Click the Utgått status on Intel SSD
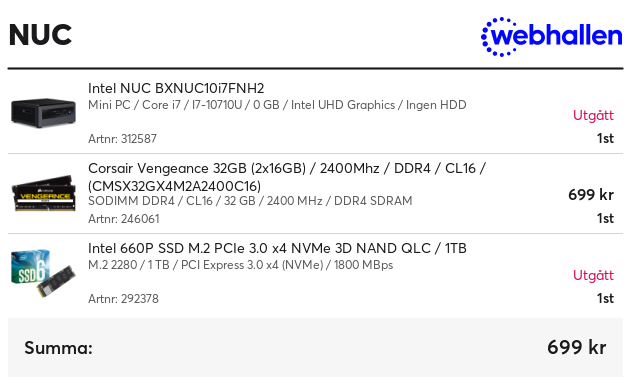630x386 pixels. click(593, 275)
